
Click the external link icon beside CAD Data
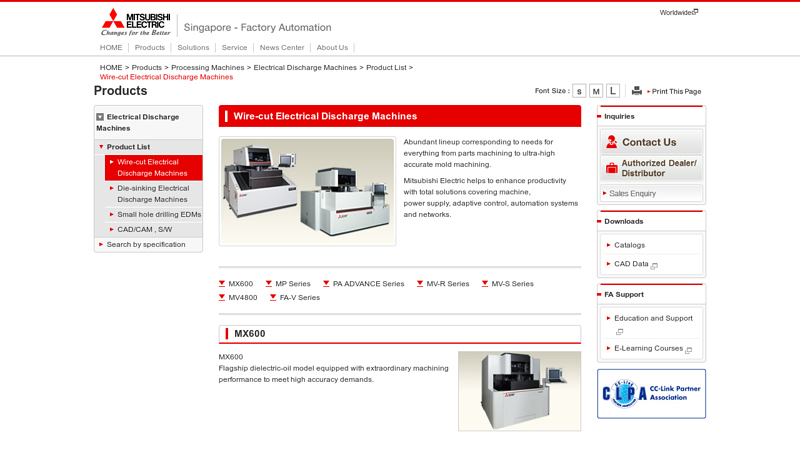coord(654,266)
